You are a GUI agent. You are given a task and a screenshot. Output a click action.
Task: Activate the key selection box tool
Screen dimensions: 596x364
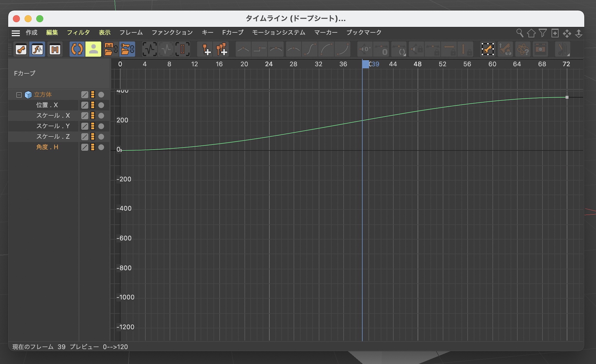click(488, 49)
